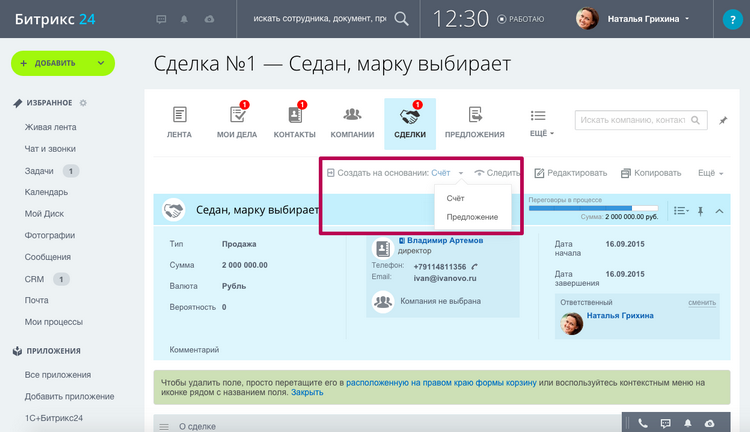Open Владимир Артемов contact link
Viewport: 750px width, 432px height.
[x=445, y=240]
